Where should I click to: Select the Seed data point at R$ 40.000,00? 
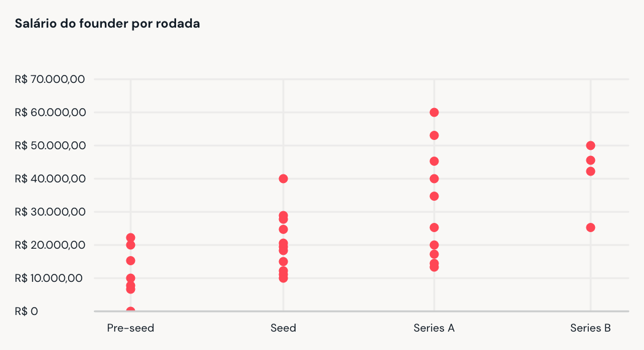coord(283,179)
